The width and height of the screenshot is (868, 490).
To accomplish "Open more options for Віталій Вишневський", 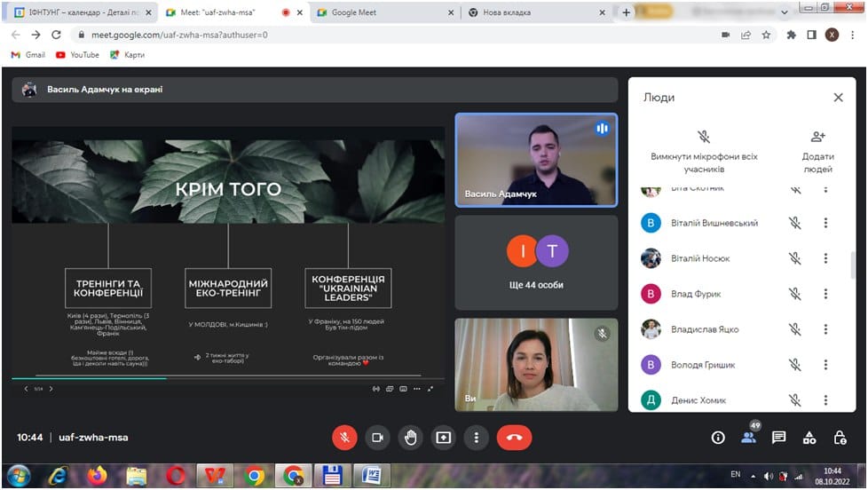I will (x=825, y=224).
